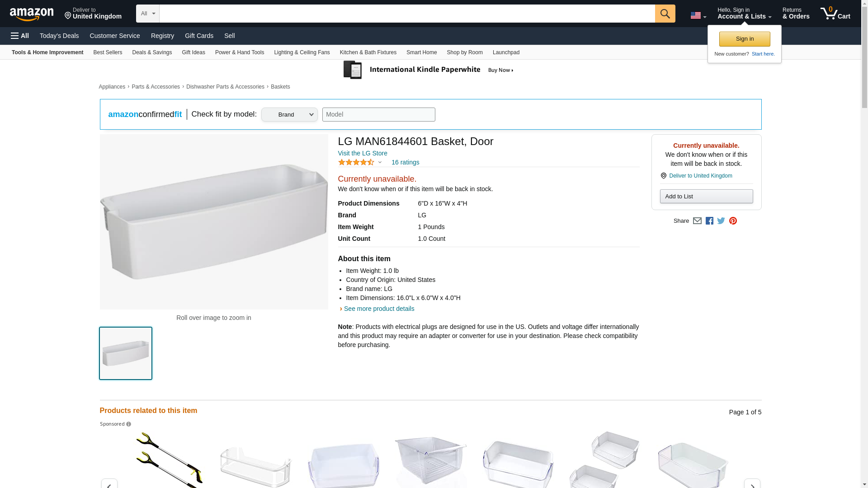Click the magnifying glass search button
This screenshot has height=488, width=868.
(665, 14)
